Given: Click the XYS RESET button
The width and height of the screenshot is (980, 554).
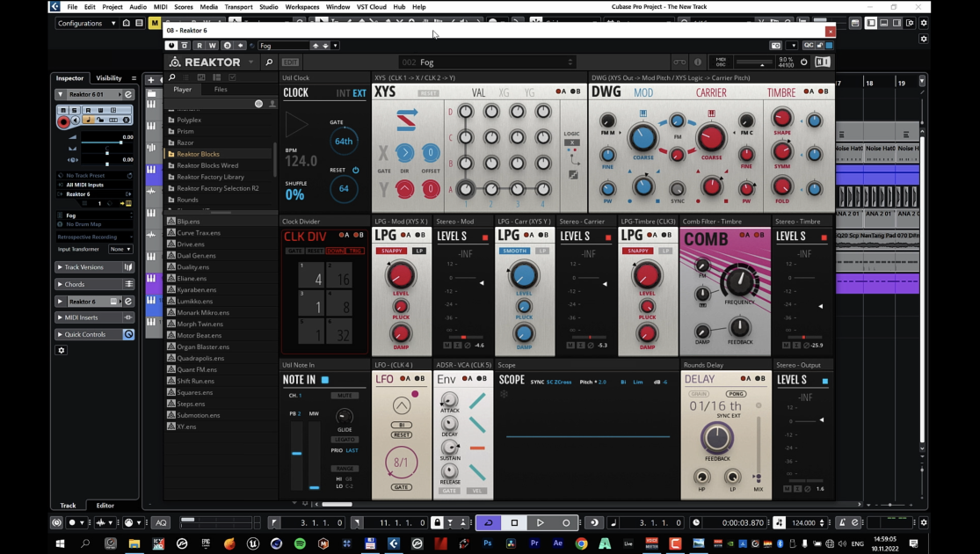Looking at the screenshot, I should click(x=428, y=93).
